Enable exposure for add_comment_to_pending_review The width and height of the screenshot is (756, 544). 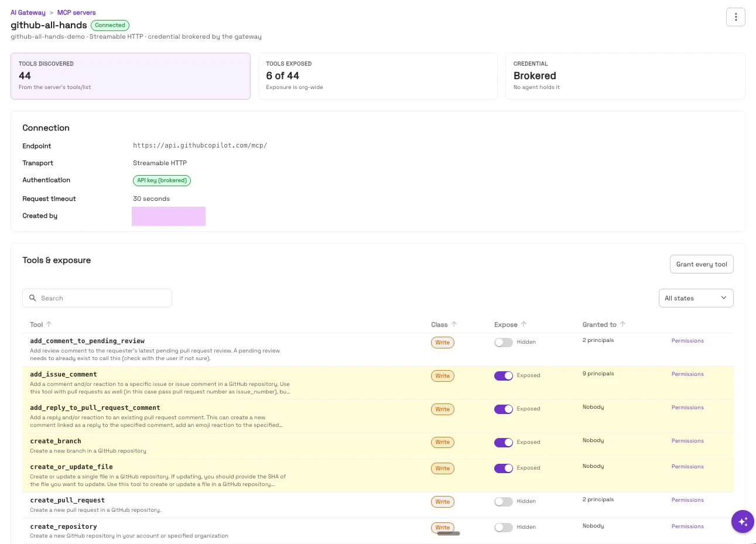(504, 343)
